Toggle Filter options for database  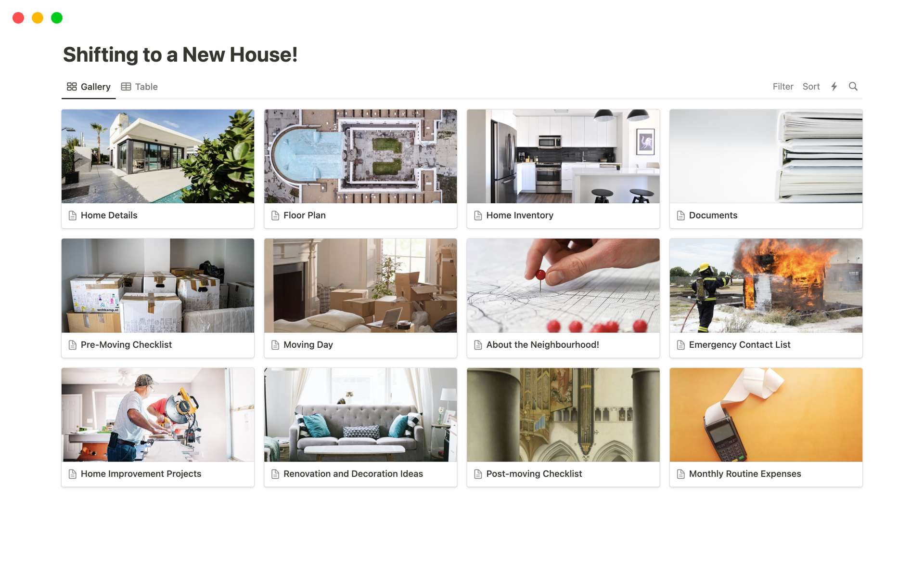click(783, 87)
